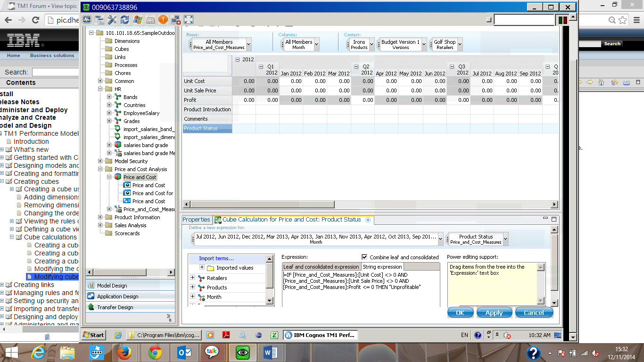Click the Adobe PDF icon in remote taskbar
Screen dimensions: 644x362
point(226,335)
